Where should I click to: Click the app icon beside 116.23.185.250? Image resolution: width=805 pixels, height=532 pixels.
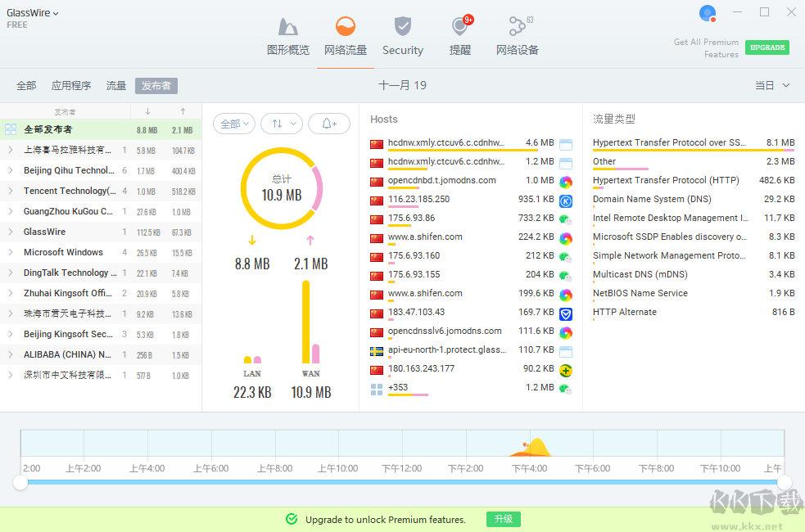(x=565, y=201)
